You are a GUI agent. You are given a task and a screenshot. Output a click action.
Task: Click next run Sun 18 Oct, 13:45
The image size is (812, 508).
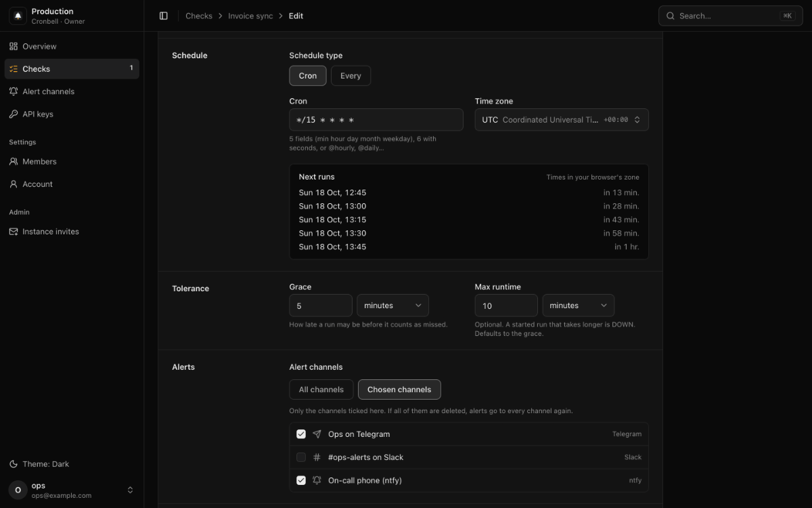click(332, 247)
